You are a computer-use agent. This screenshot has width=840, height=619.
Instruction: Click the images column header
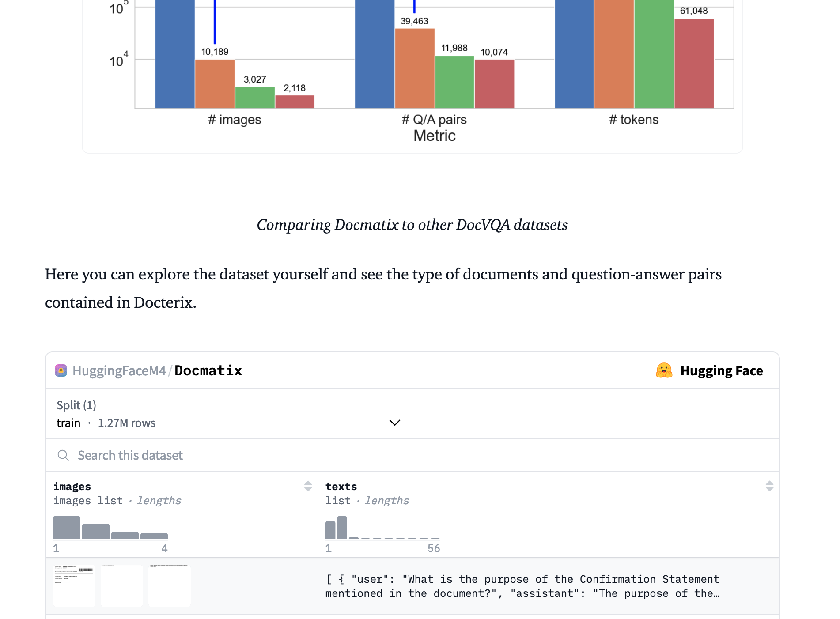click(72, 486)
